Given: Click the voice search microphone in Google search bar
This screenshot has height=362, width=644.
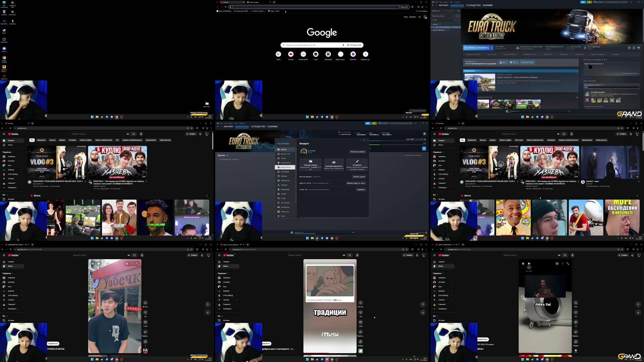Looking at the screenshot, I should tap(343, 45).
